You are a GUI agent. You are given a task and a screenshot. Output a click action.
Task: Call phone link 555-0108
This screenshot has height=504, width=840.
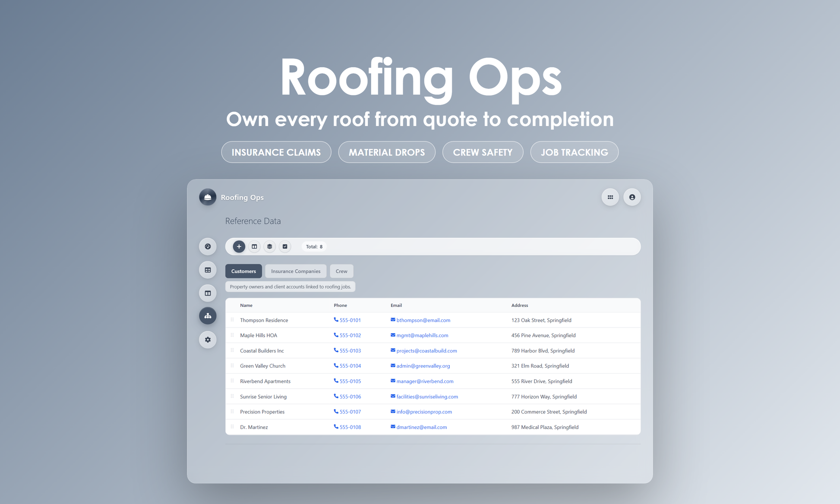[350, 427]
